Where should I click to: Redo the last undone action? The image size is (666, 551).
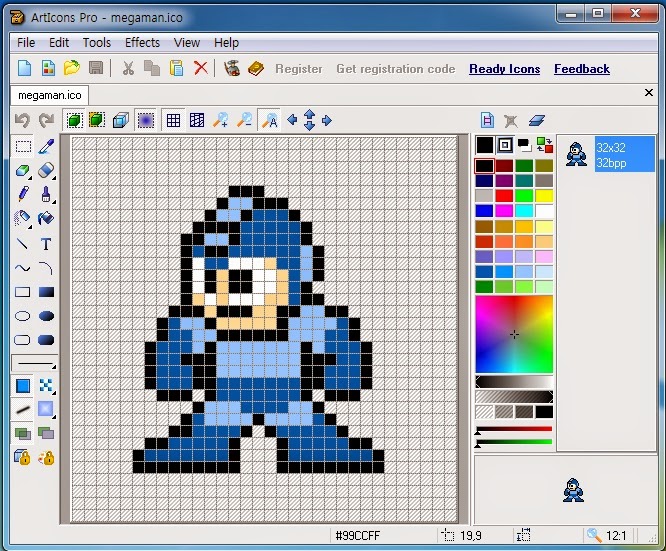point(46,121)
